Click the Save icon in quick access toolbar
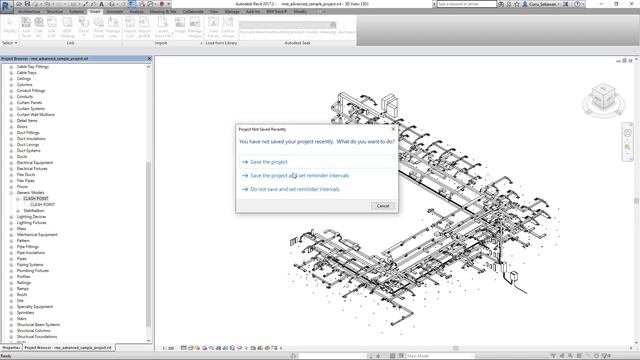Viewport: 640px width, 360px height. 28,4
